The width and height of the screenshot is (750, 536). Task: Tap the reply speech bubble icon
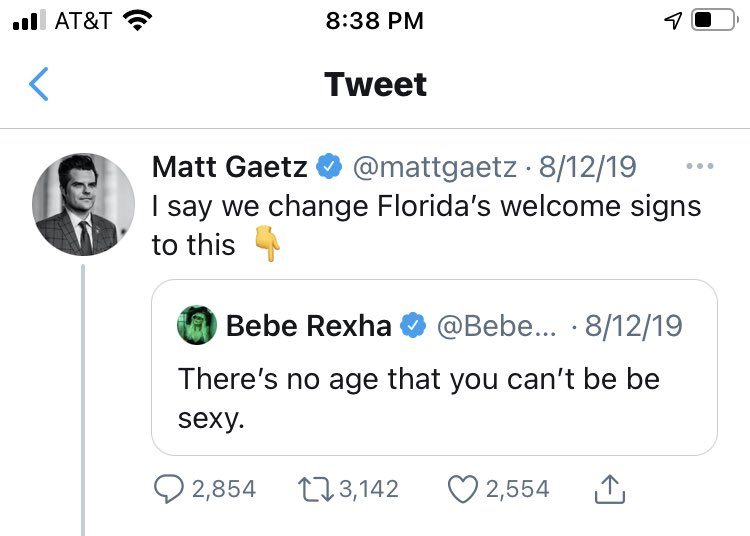click(166, 489)
